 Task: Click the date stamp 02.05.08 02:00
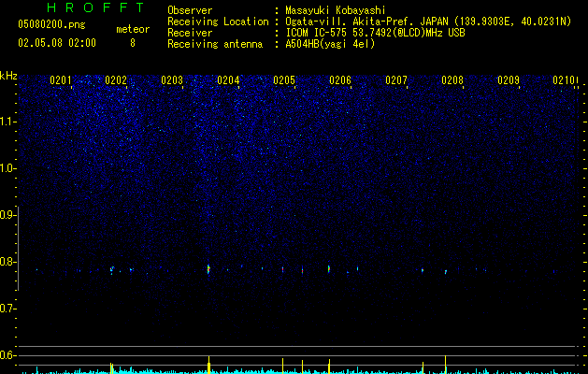coord(57,43)
